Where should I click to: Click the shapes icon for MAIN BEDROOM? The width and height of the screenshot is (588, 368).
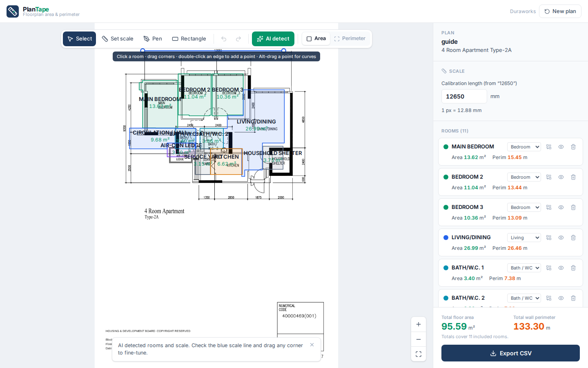click(x=549, y=147)
